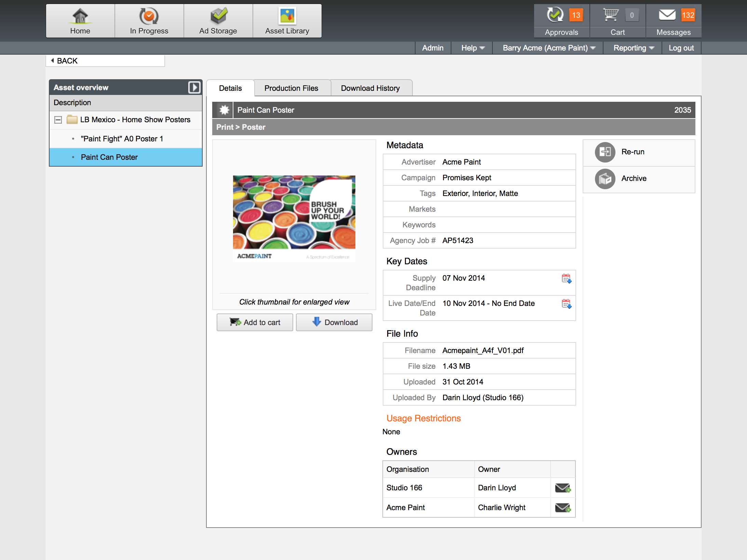The height and width of the screenshot is (560, 747).
Task: Open the shopping Cart icon
Action: pos(611,15)
